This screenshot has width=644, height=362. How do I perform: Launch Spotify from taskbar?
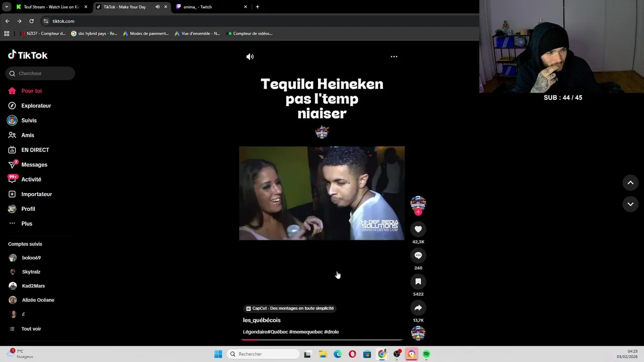pyautogui.click(x=426, y=354)
